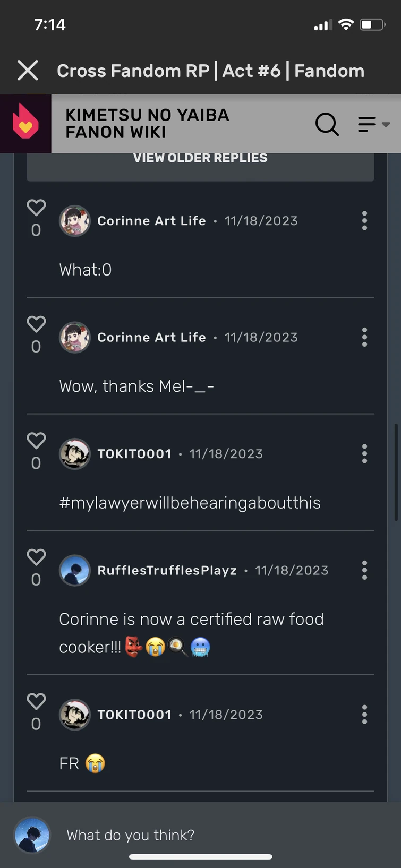The width and height of the screenshot is (401, 868).
Task: Like the #mylawyerwillbehearingaboutthis reply
Action: (x=36, y=441)
